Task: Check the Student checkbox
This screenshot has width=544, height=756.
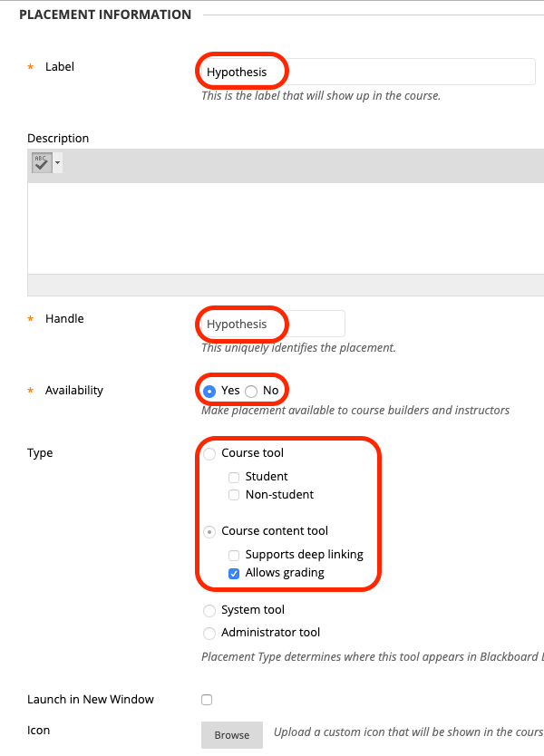Action: point(234,478)
